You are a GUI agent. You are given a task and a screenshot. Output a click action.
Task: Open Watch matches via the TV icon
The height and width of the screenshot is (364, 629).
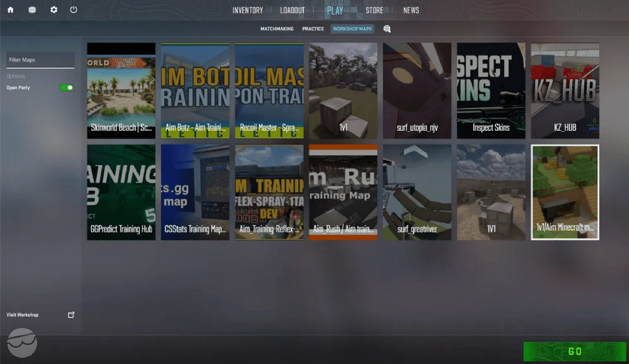32,9
